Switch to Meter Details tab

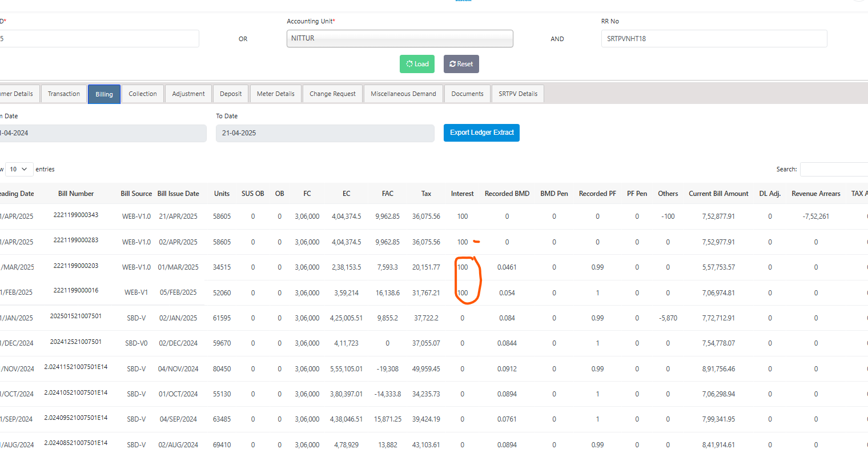pos(276,94)
